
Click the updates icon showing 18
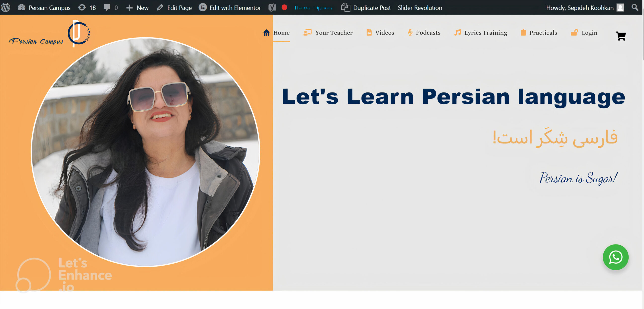tap(87, 8)
